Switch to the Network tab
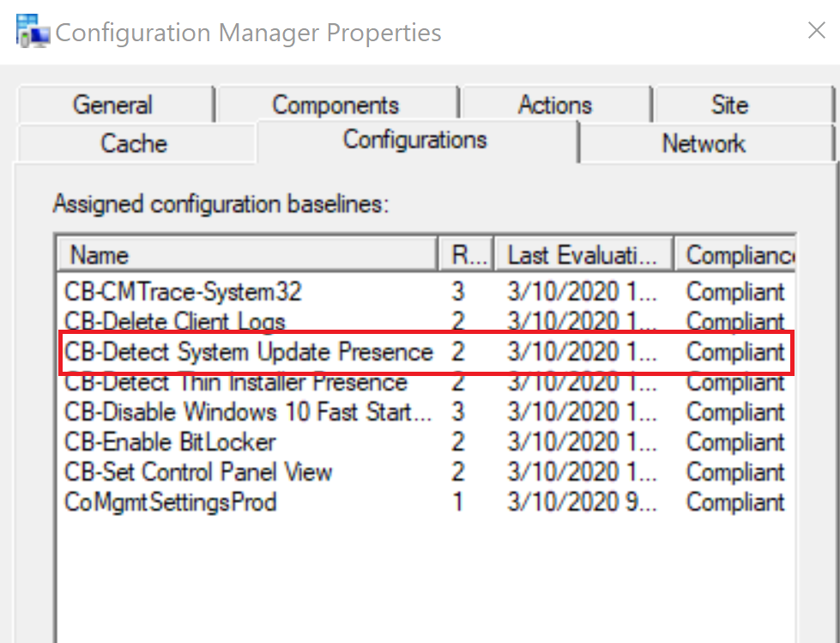Screen dimensions: 840x643 [704, 143]
